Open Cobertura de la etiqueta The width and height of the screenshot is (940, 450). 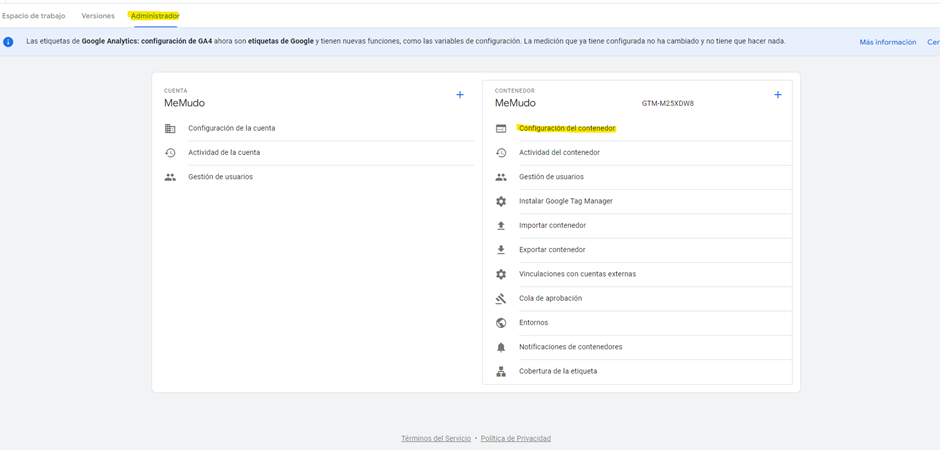[558, 371]
